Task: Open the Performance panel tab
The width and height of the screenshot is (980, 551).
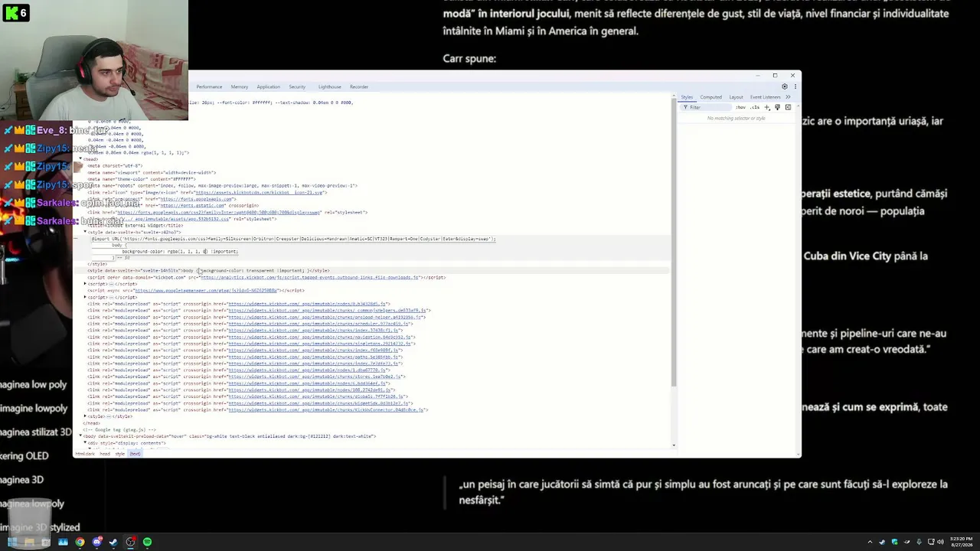Action: tap(209, 86)
